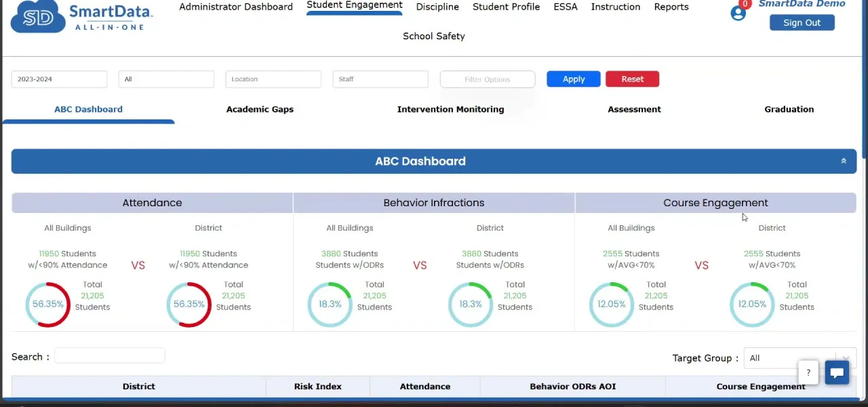Open the chat message widget icon

point(837,372)
